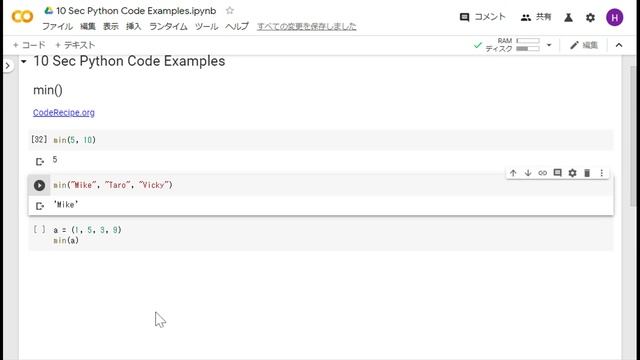The height and width of the screenshot is (360, 640).
Task: Move the cell up with the up arrow
Action: point(513,173)
